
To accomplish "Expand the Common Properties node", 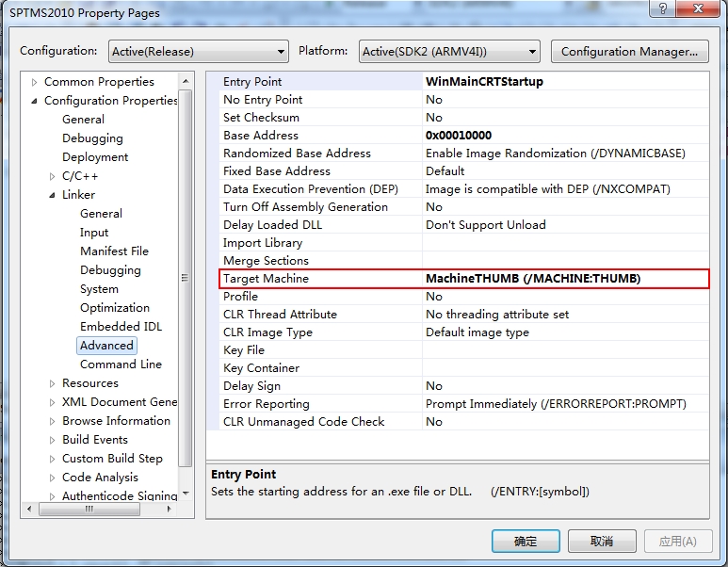I will click(x=34, y=82).
